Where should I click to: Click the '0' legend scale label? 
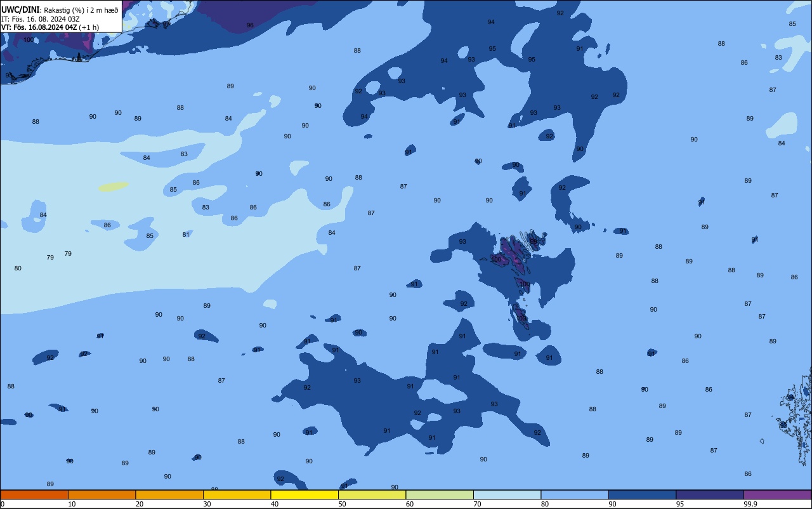3,504
